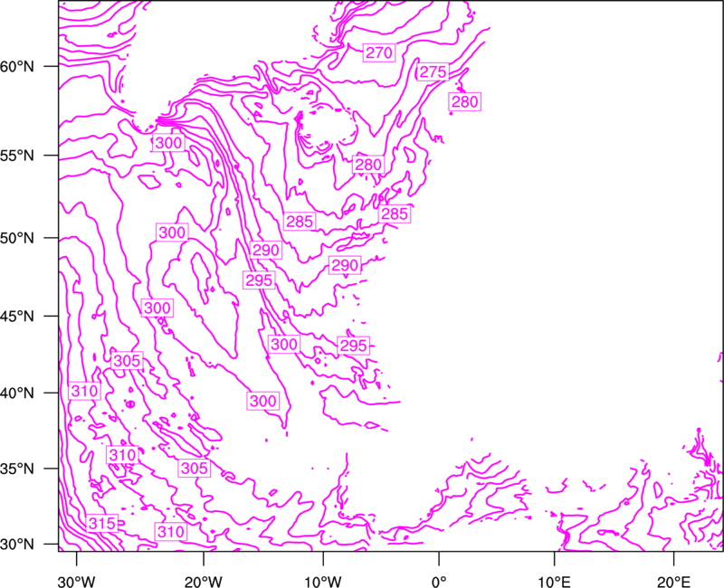Select the 0° longitude axis label
724x588 pixels.
[x=439, y=582]
